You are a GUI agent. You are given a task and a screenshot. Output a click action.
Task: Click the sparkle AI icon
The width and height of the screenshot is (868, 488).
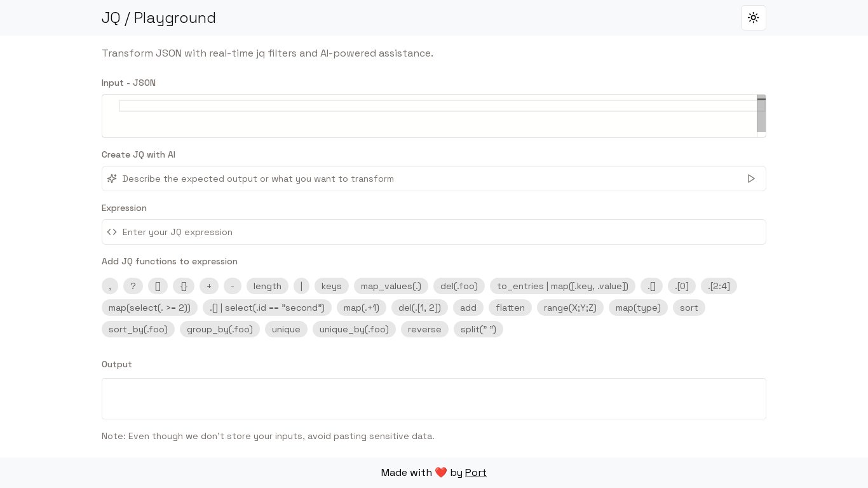pyautogui.click(x=112, y=179)
